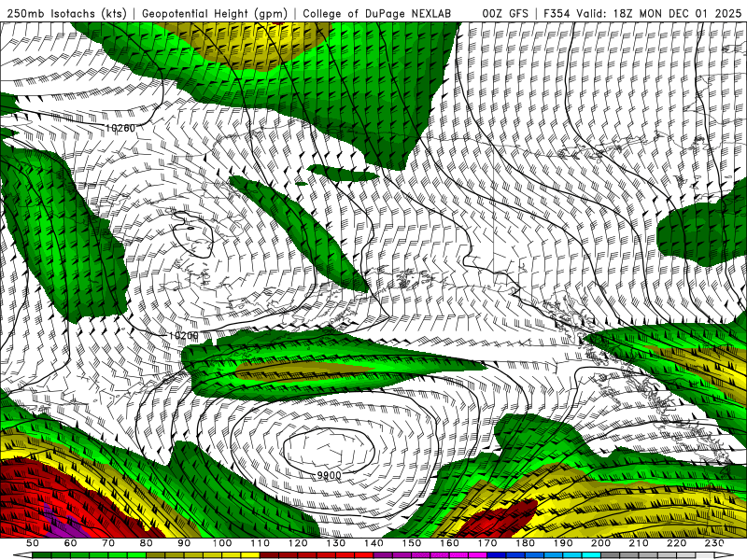Click the '10260' height contour label
This screenshot has width=747, height=560.
tap(120, 128)
